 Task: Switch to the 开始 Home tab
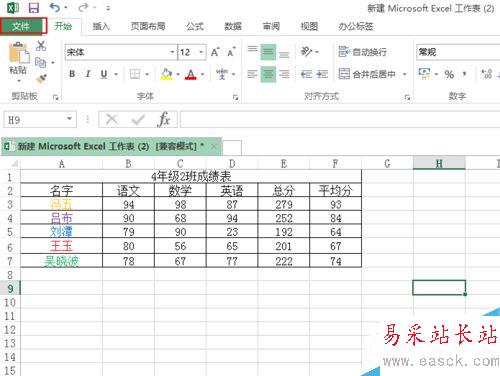point(63,26)
